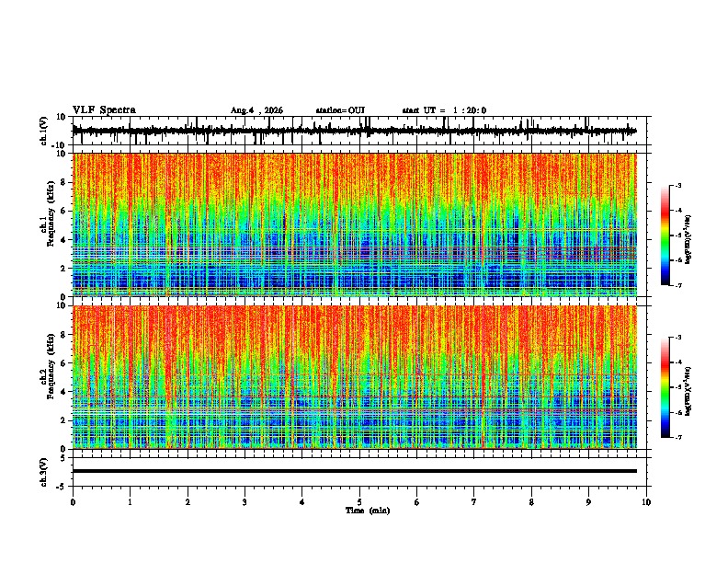Click the 'Aug.4 , 2026' date text
This screenshot has height=563, width=728.
pyautogui.click(x=256, y=110)
